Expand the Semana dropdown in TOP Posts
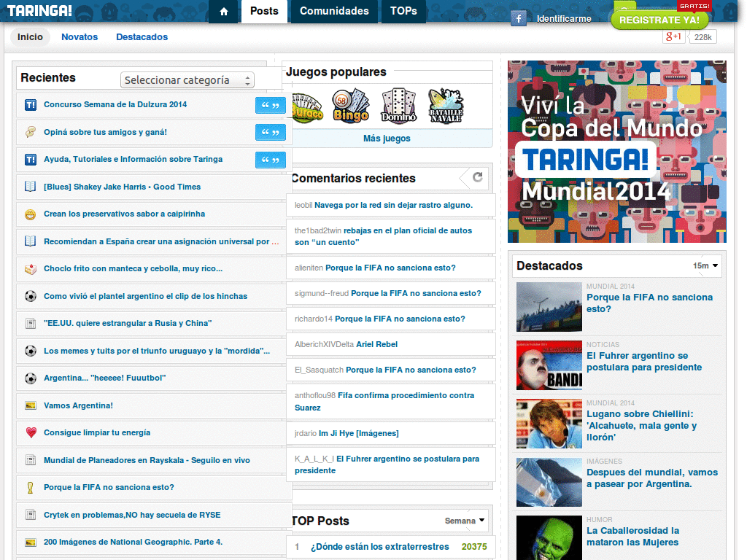 tap(465, 521)
